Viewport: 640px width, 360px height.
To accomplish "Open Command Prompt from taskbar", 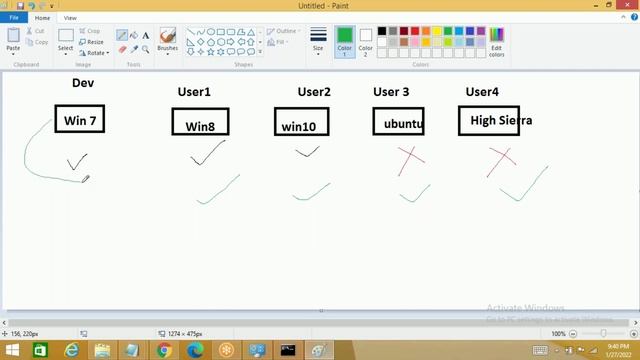I will pos(288,350).
